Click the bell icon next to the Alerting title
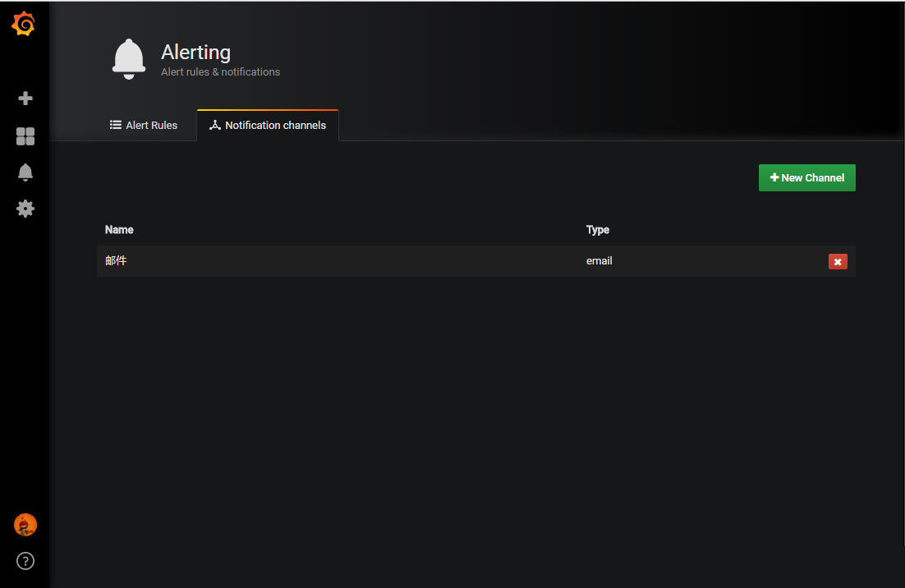This screenshot has height=588, width=905. tap(128, 58)
